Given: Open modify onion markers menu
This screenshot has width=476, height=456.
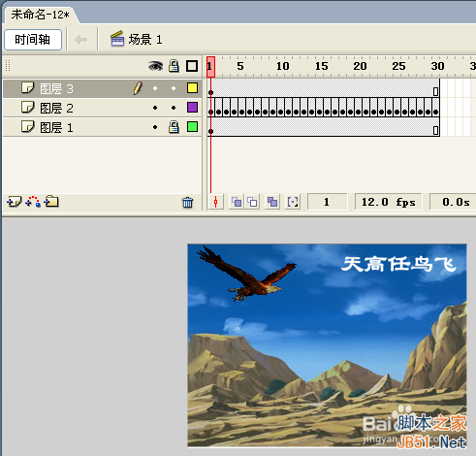Looking at the screenshot, I should point(293,203).
